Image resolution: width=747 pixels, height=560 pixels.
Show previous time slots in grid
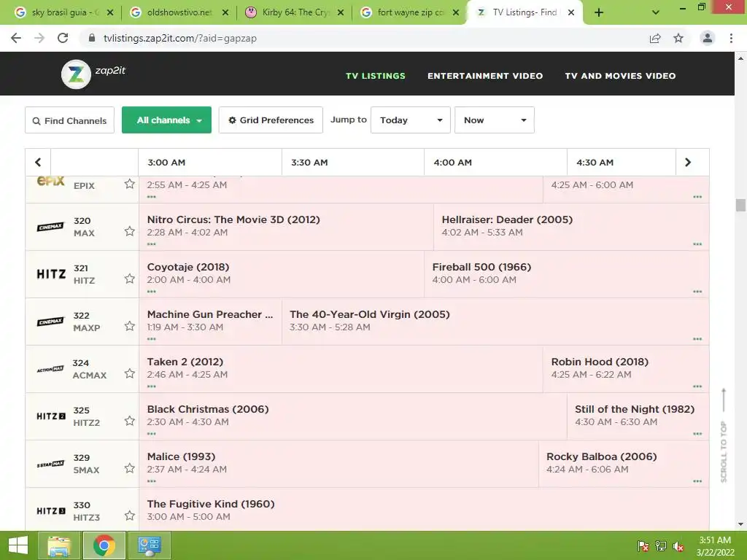38,163
